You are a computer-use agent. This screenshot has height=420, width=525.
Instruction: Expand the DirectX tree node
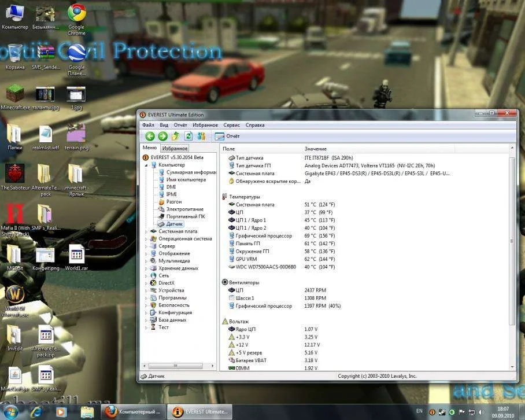pyautogui.click(x=146, y=283)
